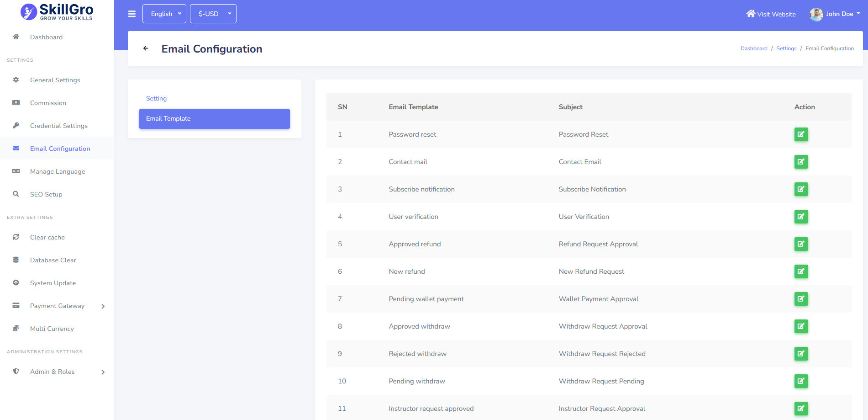The image size is (868, 420).
Task: Click the Email Template column header
Action: click(413, 107)
